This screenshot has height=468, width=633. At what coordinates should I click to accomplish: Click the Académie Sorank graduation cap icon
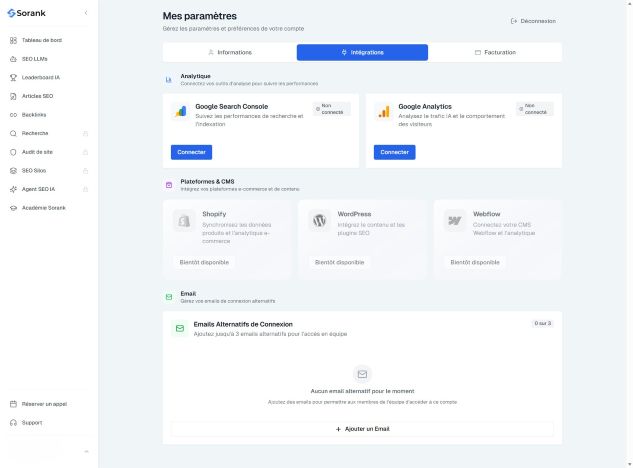coord(13,208)
